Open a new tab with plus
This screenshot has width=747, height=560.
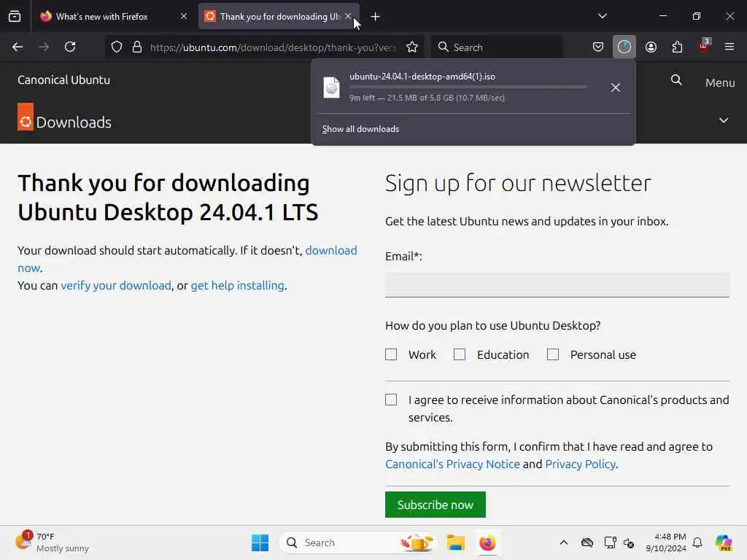376,17
